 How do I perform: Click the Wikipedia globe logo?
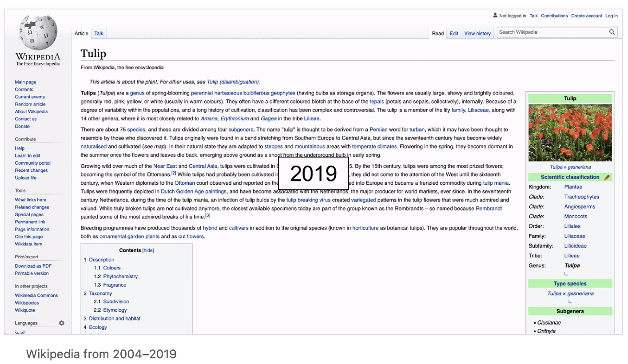pos(37,32)
